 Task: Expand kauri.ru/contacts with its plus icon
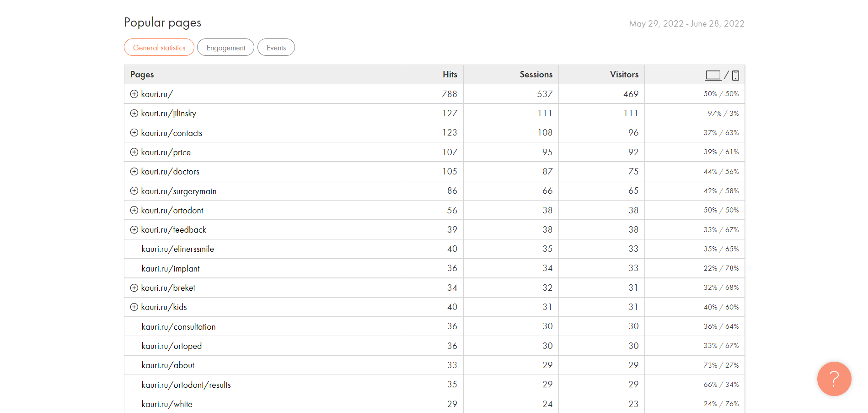tap(134, 133)
